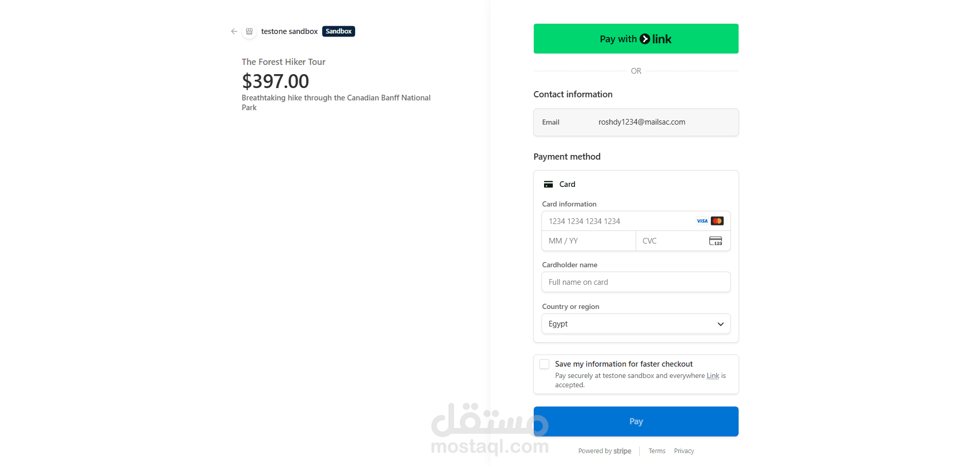Click the CVC card hint icon
The width and height of the screenshot is (980, 466).
click(715, 241)
